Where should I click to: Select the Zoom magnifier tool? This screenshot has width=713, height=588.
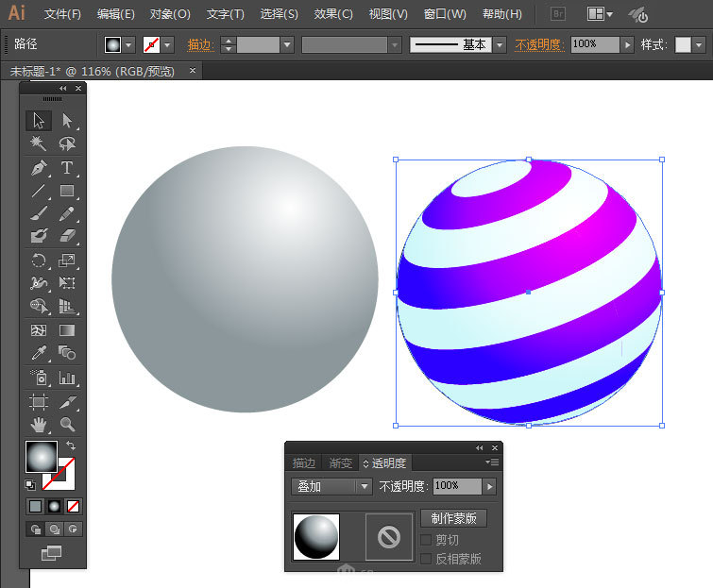tap(67, 425)
